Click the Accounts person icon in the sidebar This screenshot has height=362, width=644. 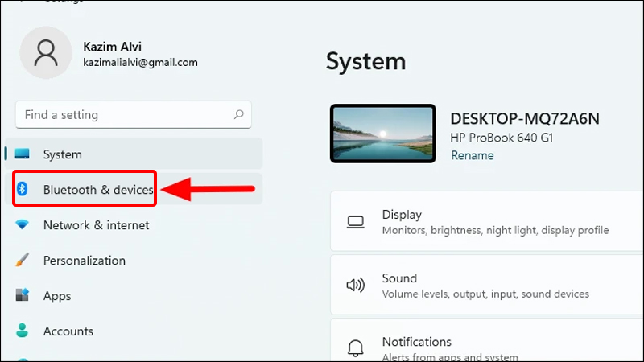23,331
